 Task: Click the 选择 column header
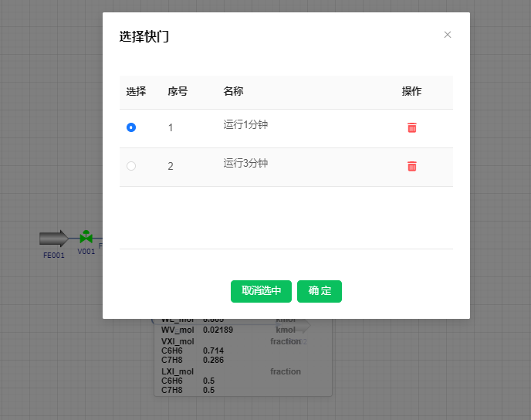pyautogui.click(x=136, y=91)
